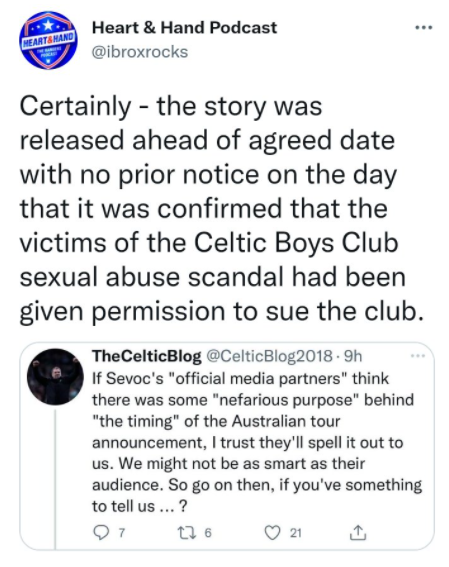View TheCelticBlog avatar image
This screenshot has width=449, height=567.
[x=55, y=376]
